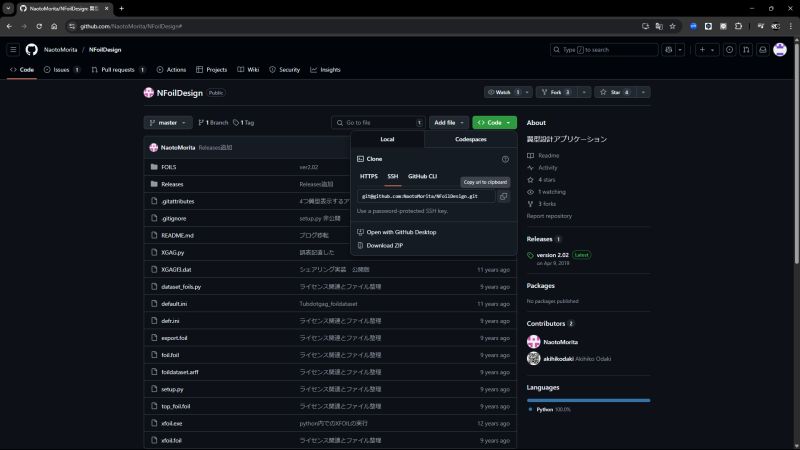Viewport: 800px width, 450px height.
Task: Switch to the Pull requests tab
Action: click(x=118, y=70)
